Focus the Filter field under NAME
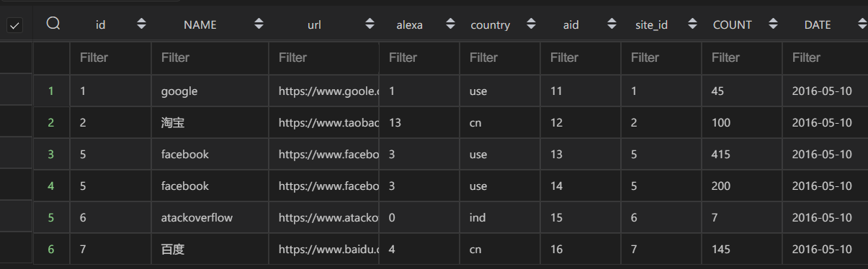Screen dimensions: 868x269 [210, 58]
